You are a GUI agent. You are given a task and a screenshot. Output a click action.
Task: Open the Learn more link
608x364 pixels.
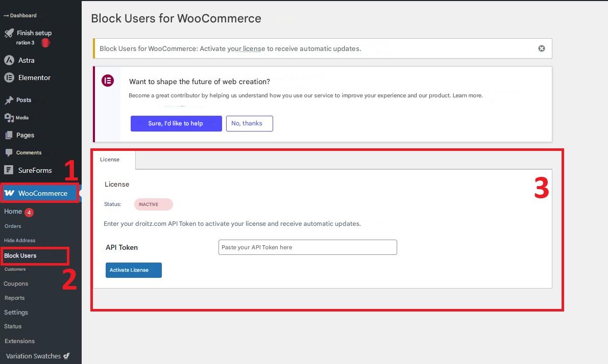point(467,95)
